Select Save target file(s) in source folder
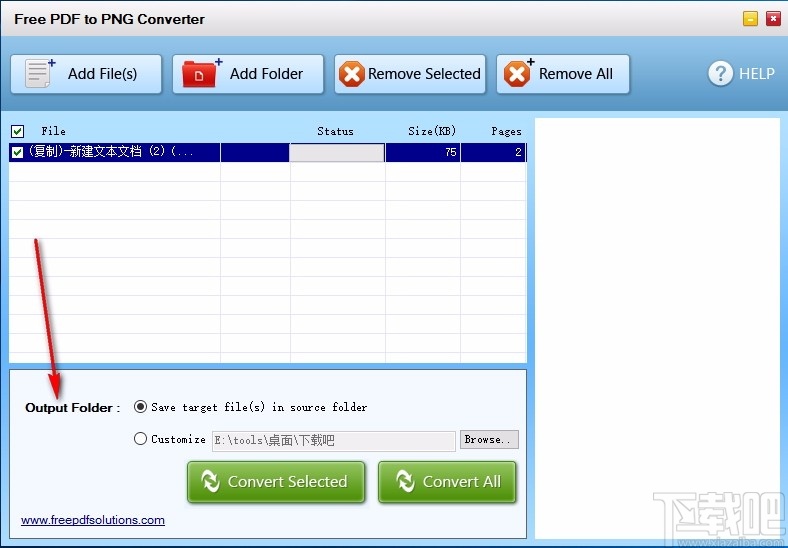 click(x=140, y=407)
